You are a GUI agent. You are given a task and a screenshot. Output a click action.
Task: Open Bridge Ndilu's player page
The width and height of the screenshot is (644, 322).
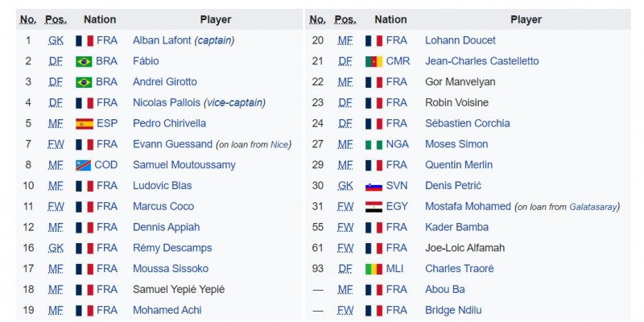pos(454,310)
